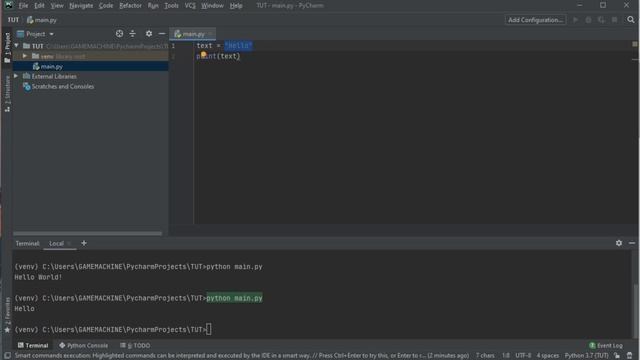Click the terminal prompt input cursor
This screenshot has height=360, width=640.
point(209,329)
